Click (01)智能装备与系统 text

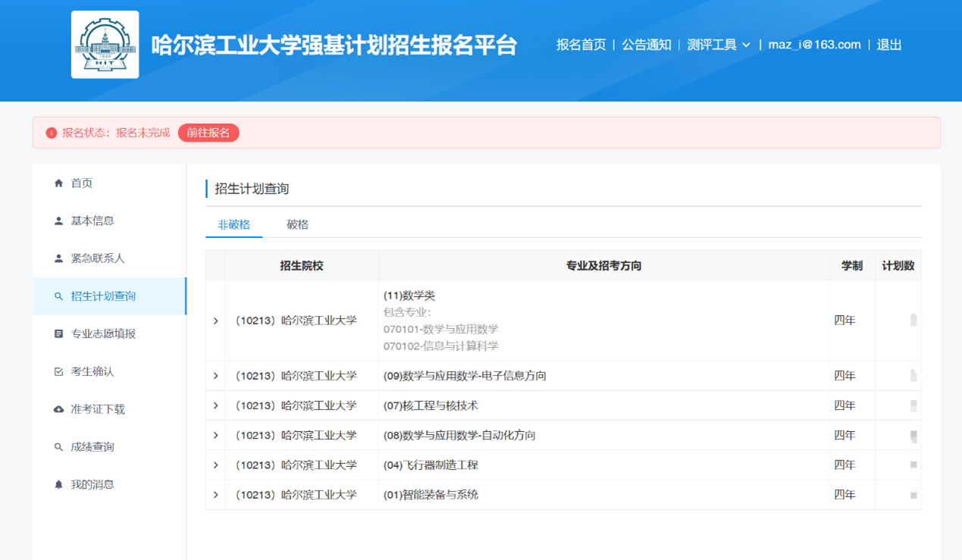(431, 495)
